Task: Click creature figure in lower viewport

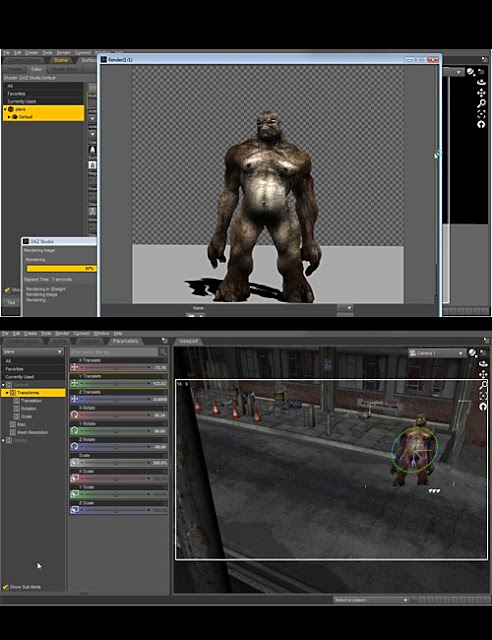Action: (414, 450)
